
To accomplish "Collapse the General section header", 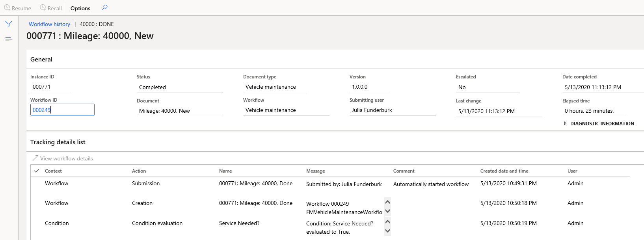I will pyautogui.click(x=41, y=60).
